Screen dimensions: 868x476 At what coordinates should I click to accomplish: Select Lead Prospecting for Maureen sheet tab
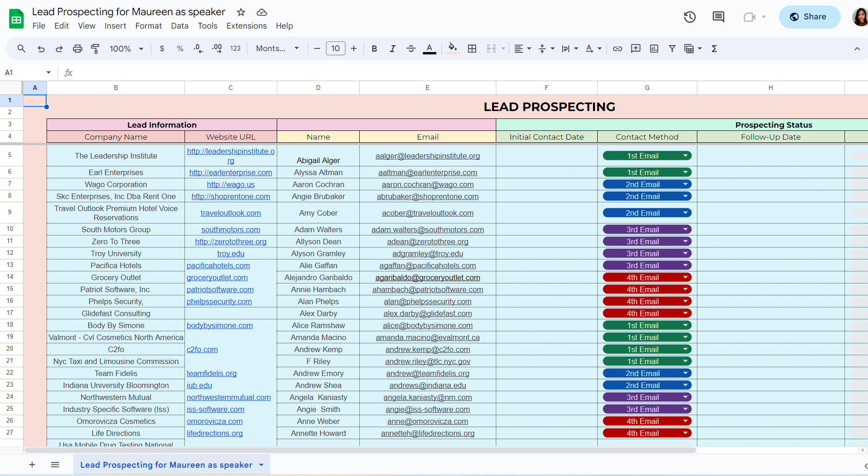point(166,464)
